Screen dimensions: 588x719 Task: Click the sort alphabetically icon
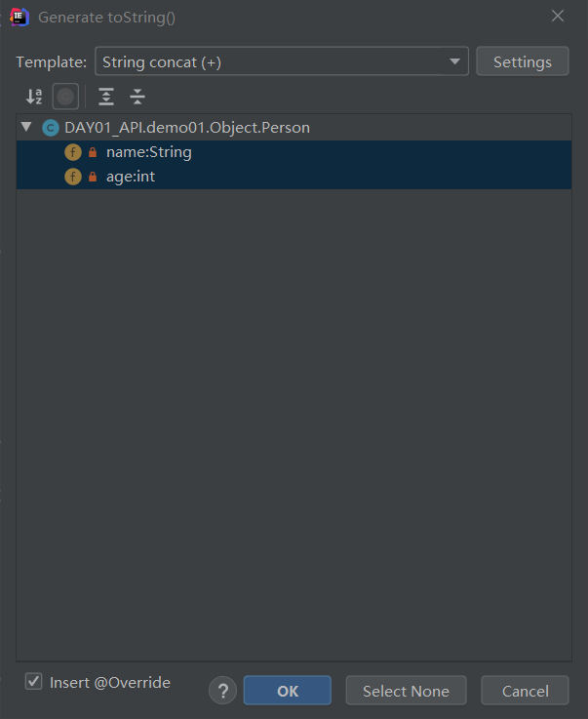[x=34, y=97]
